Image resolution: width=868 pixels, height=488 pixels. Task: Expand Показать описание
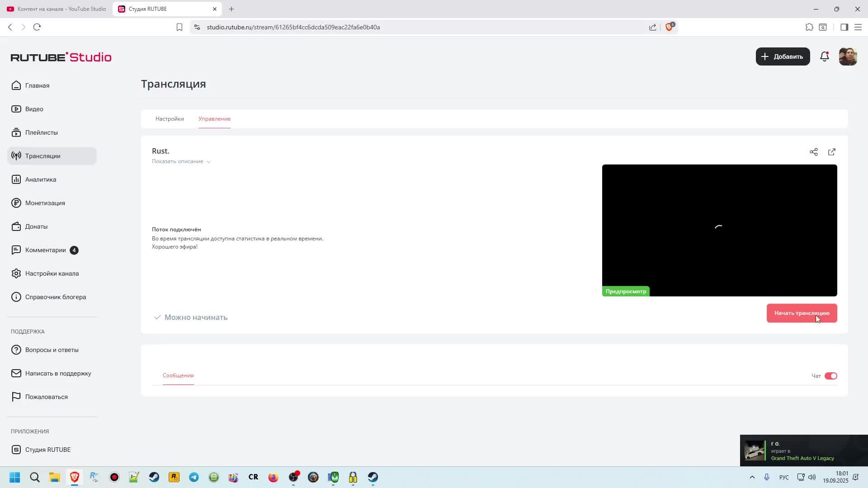tap(181, 161)
